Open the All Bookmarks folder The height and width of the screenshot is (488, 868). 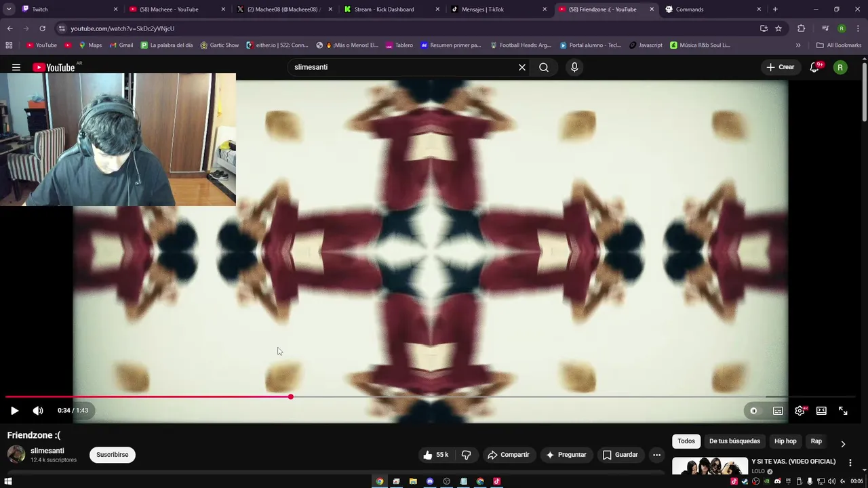click(839, 45)
